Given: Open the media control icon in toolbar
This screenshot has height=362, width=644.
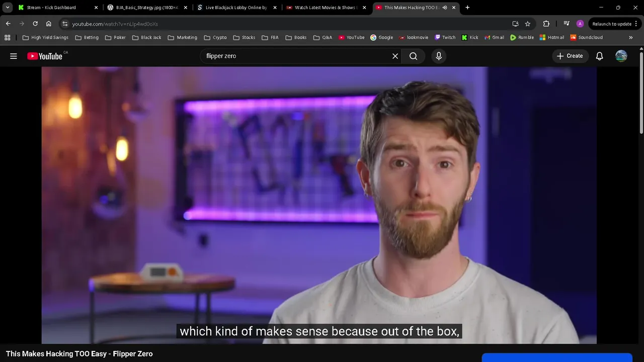Looking at the screenshot, I should coord(567,24).
